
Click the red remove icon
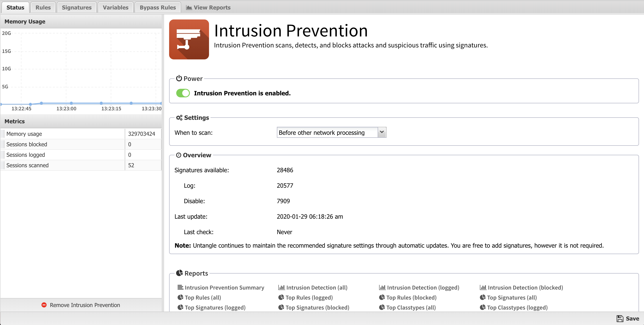point(44,305)
